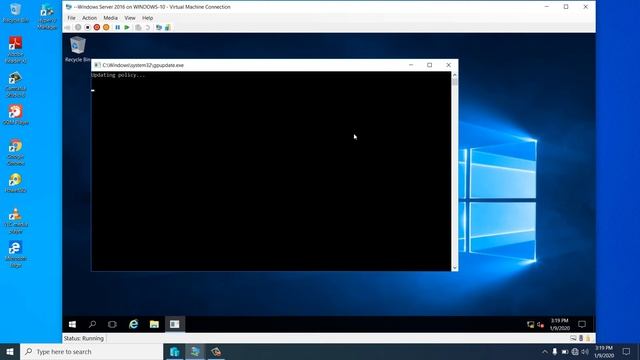
Task: Click the Revert toolbar icon
Action: coord(148,27)
